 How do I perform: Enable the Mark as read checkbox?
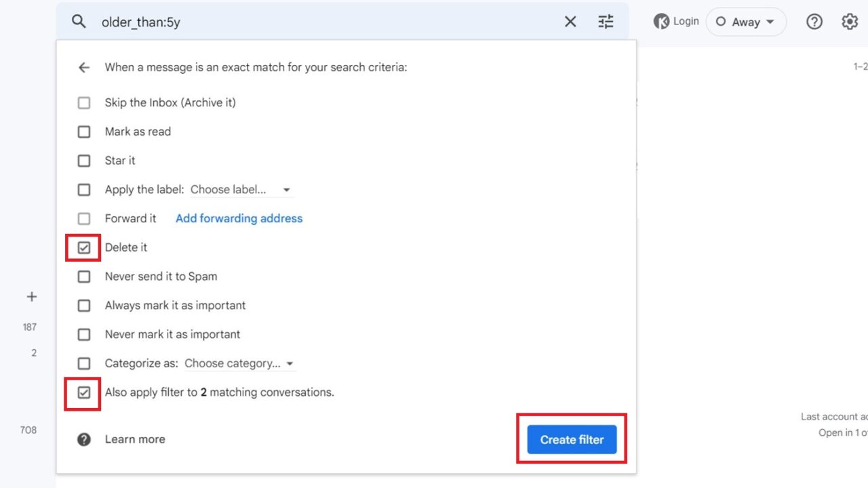click(x=84, y=132)
